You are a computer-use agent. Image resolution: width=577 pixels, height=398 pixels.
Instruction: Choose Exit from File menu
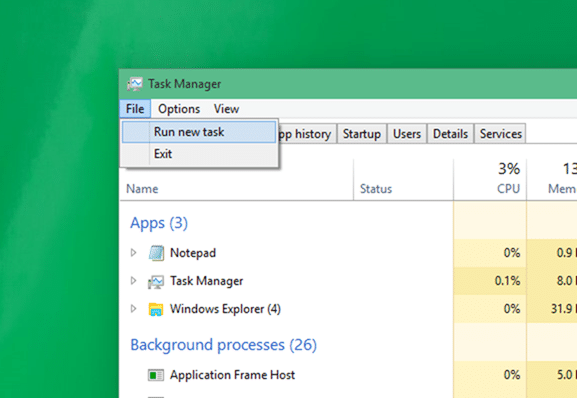199,154
